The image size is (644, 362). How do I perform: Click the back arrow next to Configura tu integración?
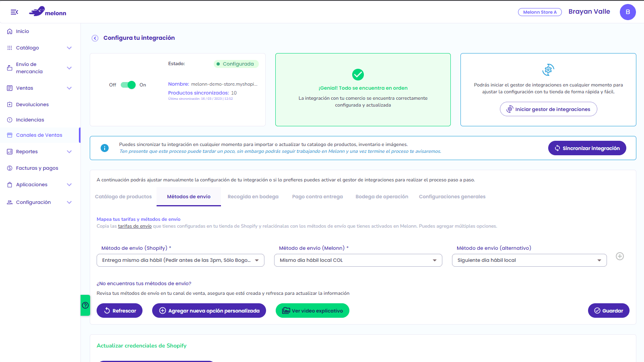(x=95, y=38)
